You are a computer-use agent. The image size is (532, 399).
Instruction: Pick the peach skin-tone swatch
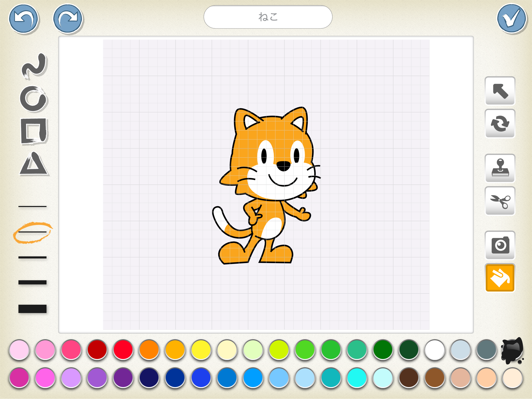pyautogui.click(x=487, y=377)
